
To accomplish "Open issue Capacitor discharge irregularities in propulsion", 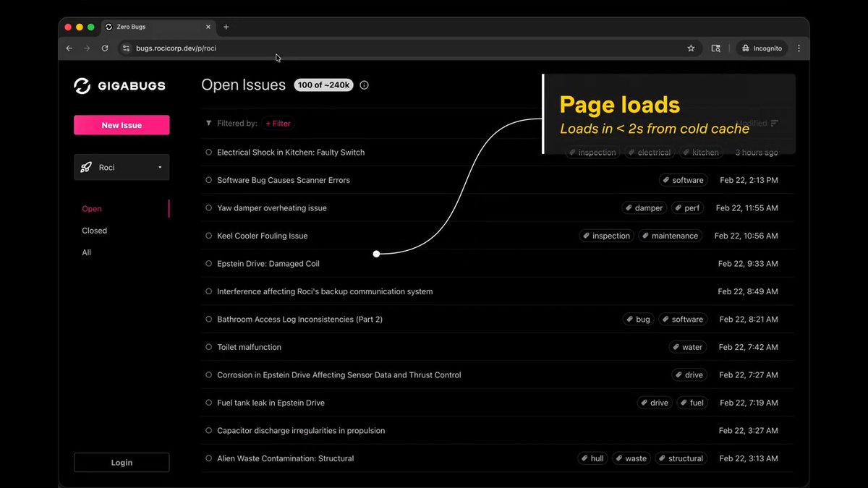I will [301, 431].
